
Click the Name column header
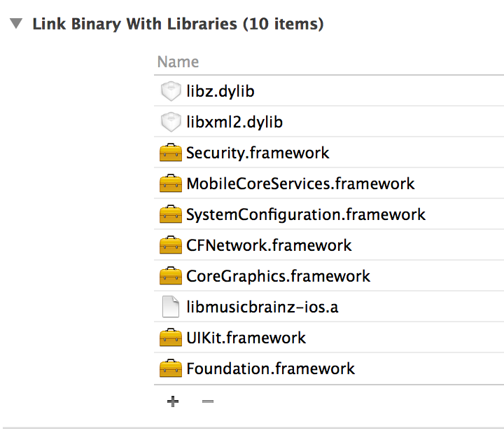coord(178,62)
